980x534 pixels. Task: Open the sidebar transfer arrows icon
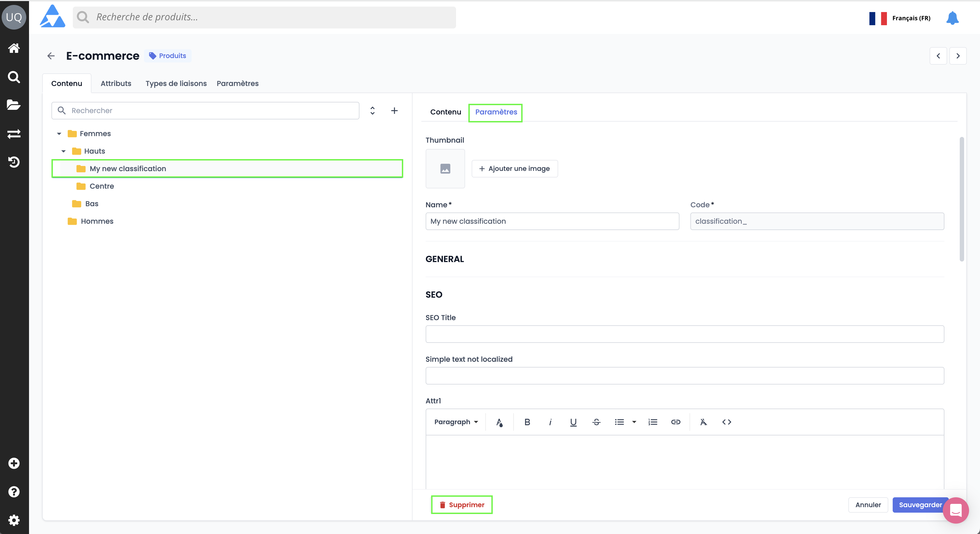(14, 134)
